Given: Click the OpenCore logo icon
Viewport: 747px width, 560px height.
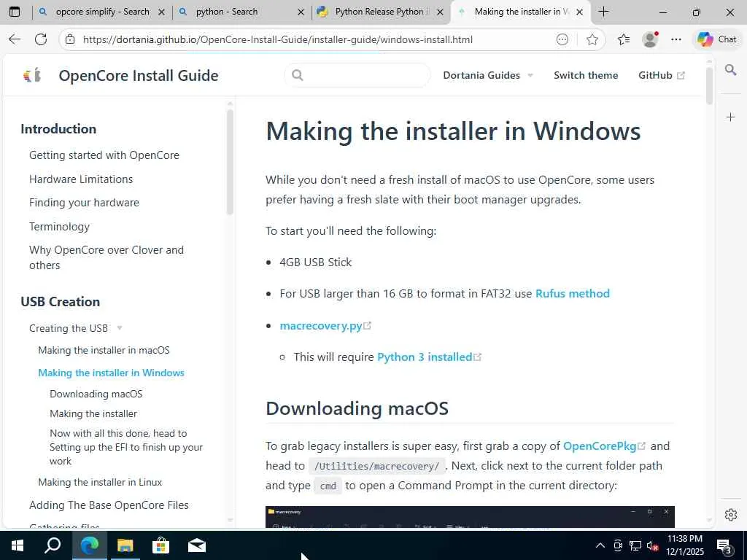Looking at the screenshot, I should click(32, 75).
